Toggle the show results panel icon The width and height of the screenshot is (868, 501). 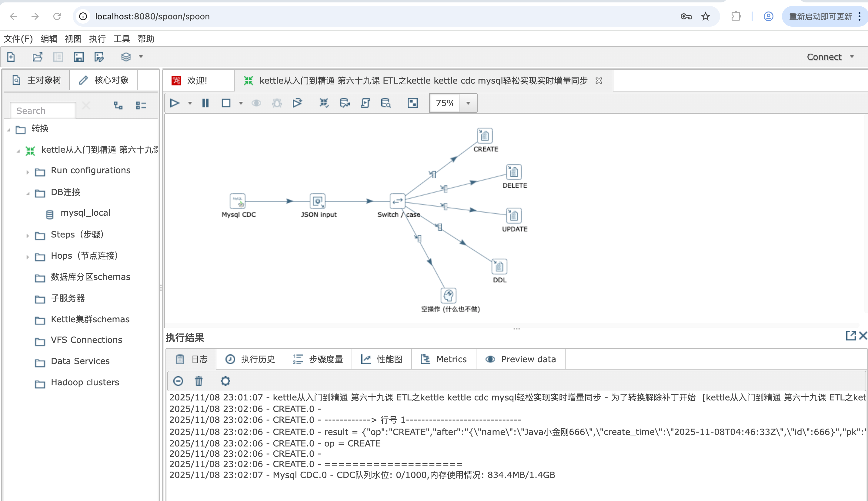pyautogui.click(x=413, y=103)
